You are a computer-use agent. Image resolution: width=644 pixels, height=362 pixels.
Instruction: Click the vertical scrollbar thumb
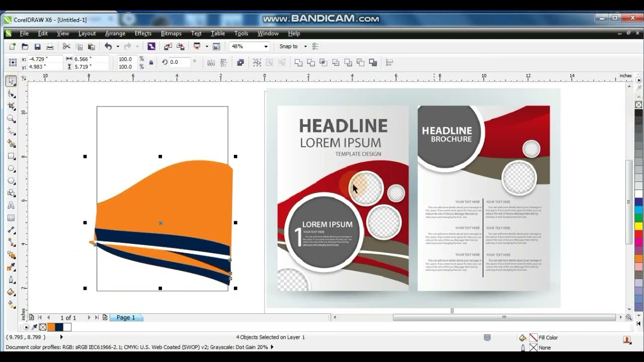pyautogui.click(x=629, y=202)
